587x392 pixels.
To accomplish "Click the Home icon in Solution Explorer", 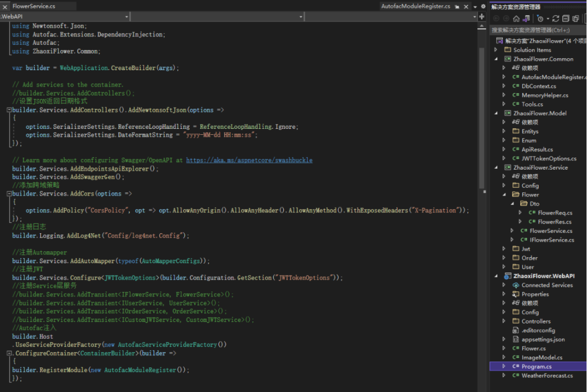I will click(x=516, y=18).
